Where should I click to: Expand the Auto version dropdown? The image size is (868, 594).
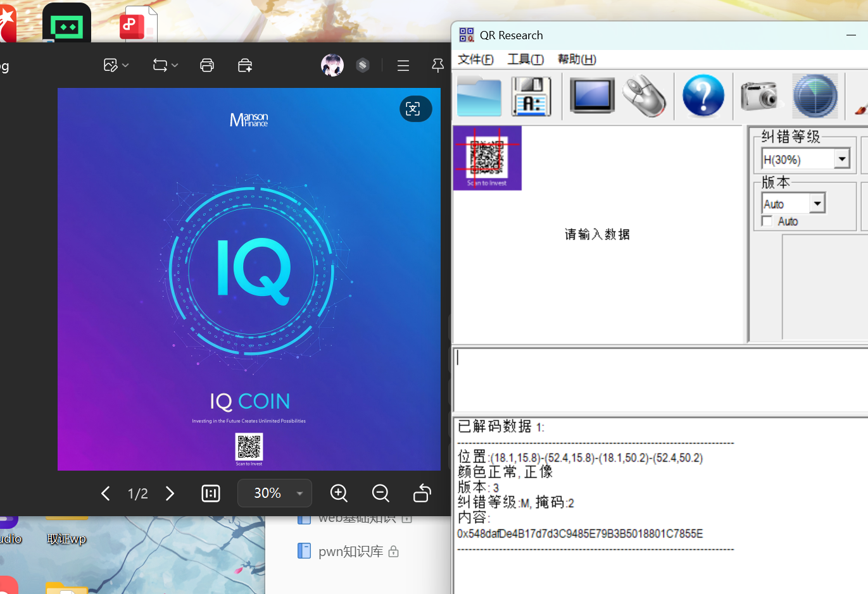(x=817, y=203)
